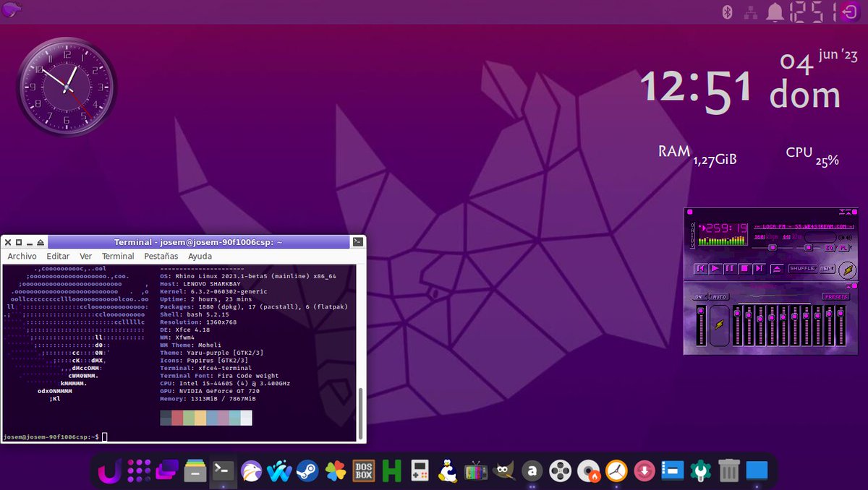Open the Archivo menu in Terminal
868x490 pixels.
click(22, 256)
